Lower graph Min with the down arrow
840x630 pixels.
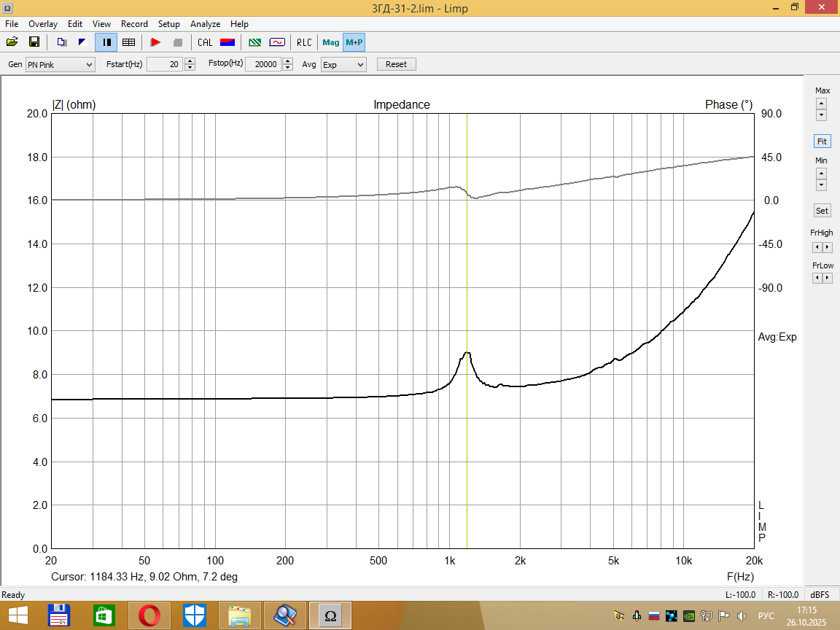(821, 184)
